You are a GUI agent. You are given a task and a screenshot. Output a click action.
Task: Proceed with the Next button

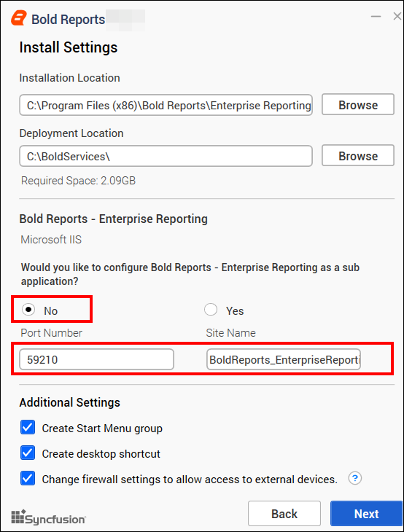click(x=366, y=513)
